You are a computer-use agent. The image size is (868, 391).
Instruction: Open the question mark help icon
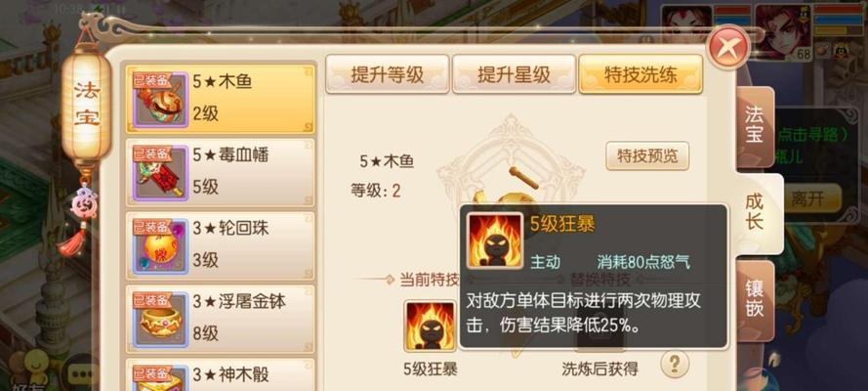675,364
